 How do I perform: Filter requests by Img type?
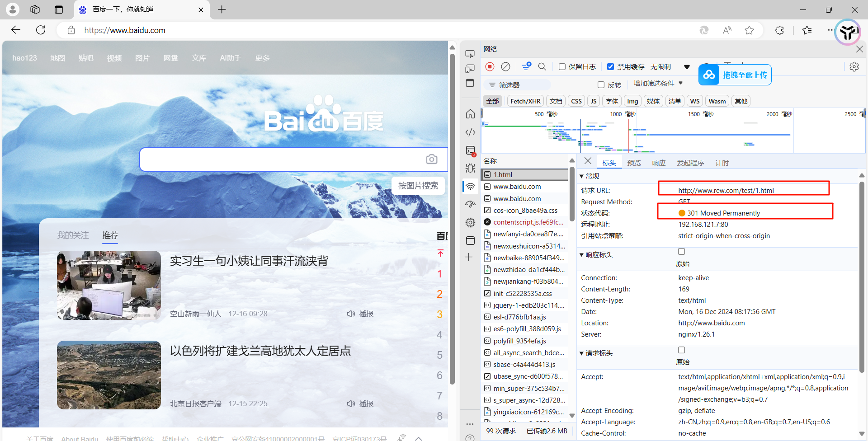point(632,101)
